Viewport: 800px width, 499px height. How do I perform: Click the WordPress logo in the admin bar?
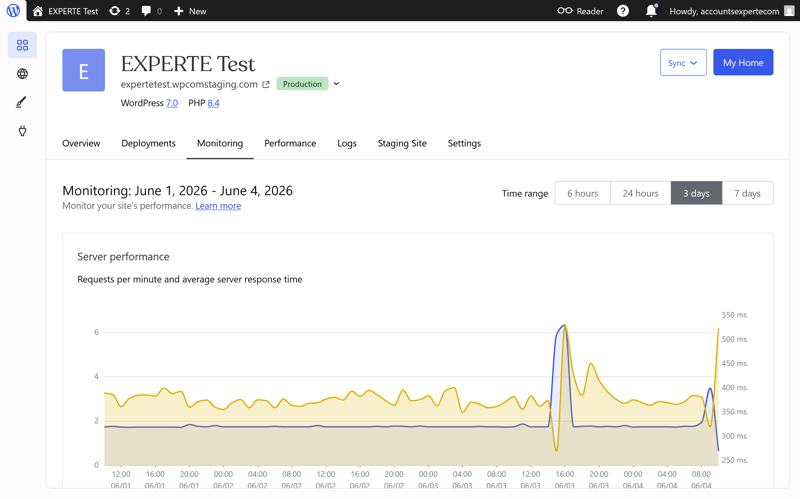tap(13, 10)
